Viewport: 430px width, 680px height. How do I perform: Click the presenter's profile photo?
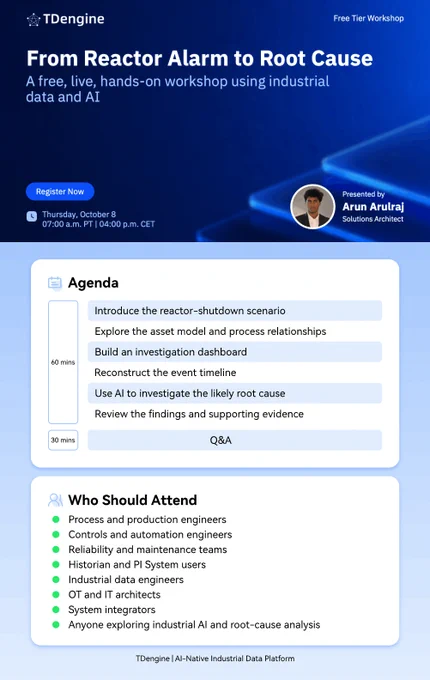click(x=313, y=207)
